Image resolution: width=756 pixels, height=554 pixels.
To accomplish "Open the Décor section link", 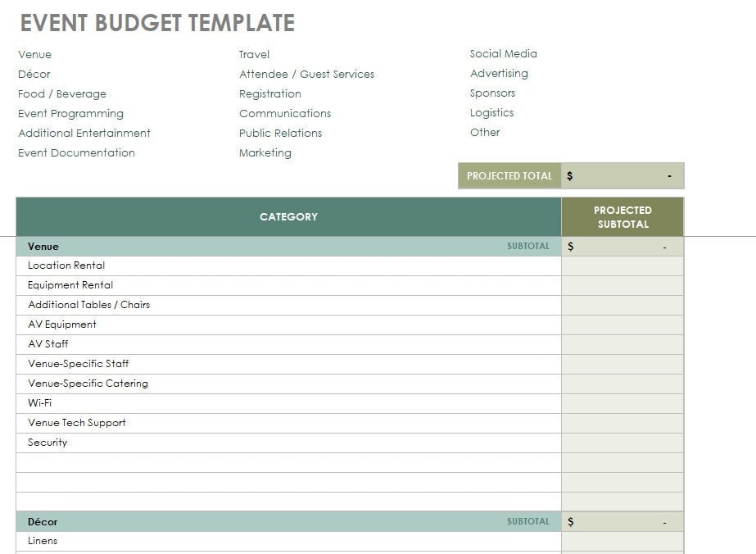I will click(34, 74).
